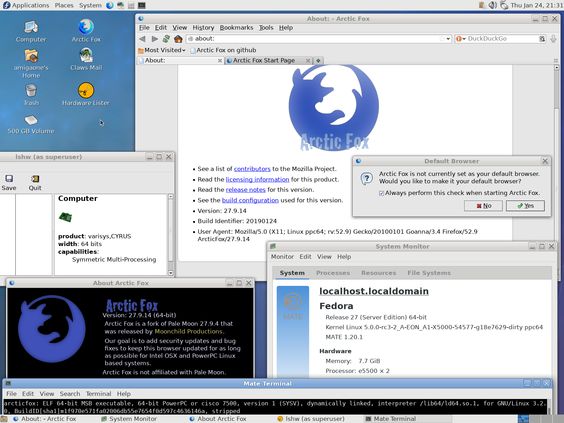
Task: Open the Search menu in Mate Terminal
Action: click(x=70, y=394)
